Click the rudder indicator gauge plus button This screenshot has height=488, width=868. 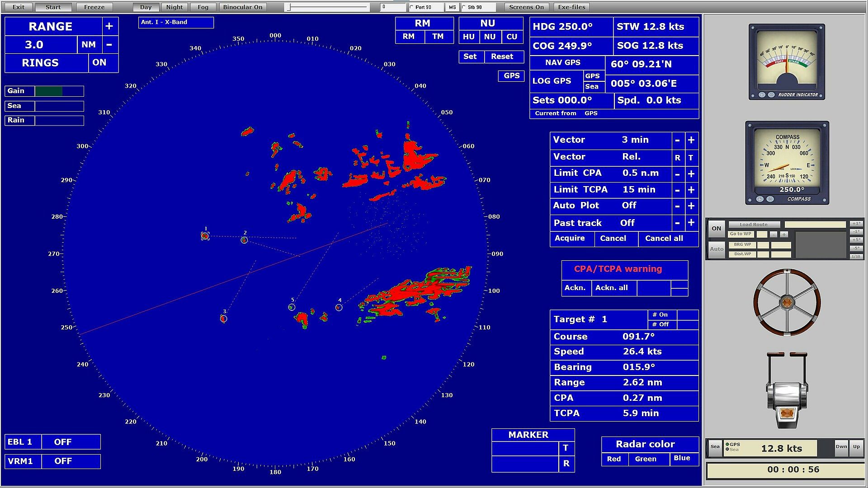762,95
